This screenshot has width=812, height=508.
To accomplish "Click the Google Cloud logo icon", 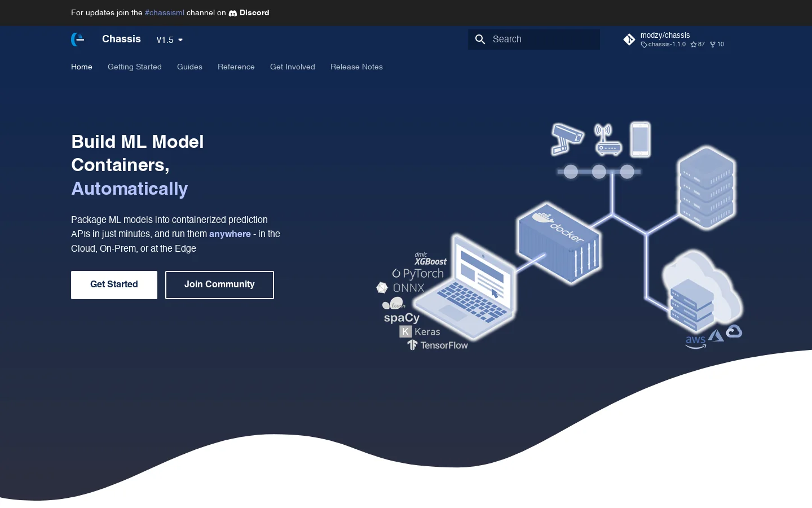I will [734, 331].
